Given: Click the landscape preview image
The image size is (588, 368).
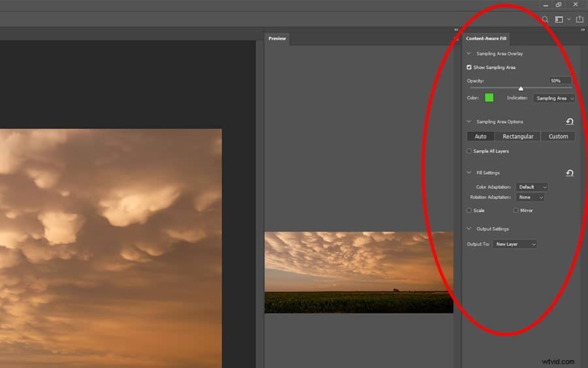Looking at the screenshot, I should click(x=359, y=273).
